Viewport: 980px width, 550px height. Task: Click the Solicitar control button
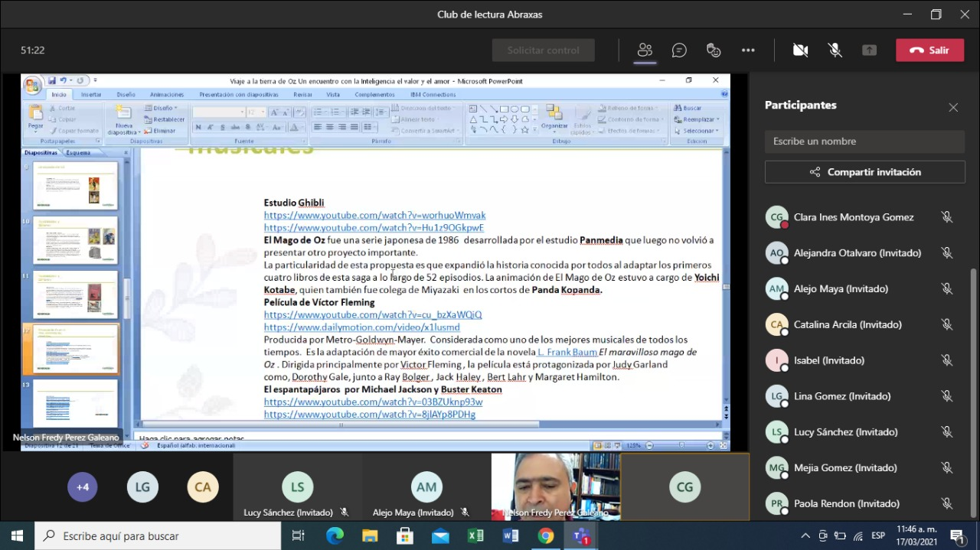point(544,50)
